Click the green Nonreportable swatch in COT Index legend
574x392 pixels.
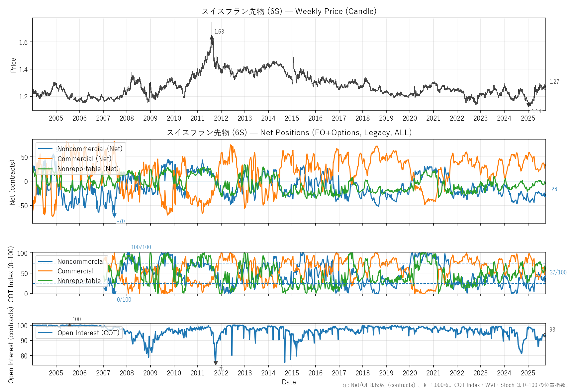click(x=45, y=281)
